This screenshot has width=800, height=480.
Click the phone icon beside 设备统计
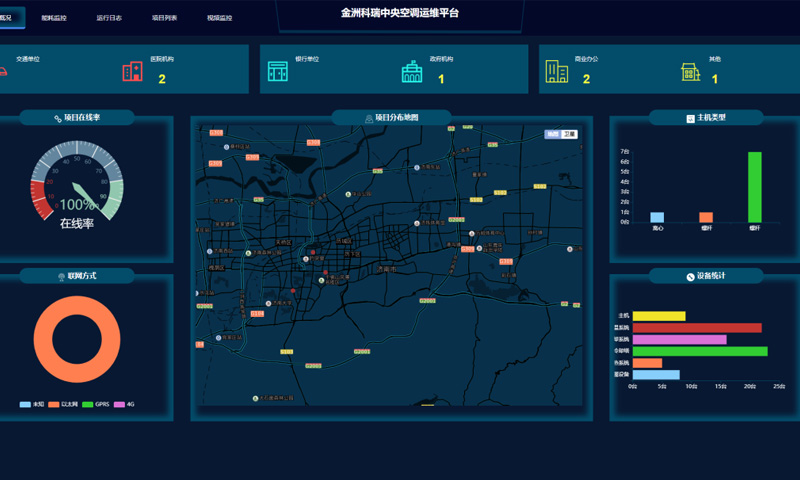690,276
